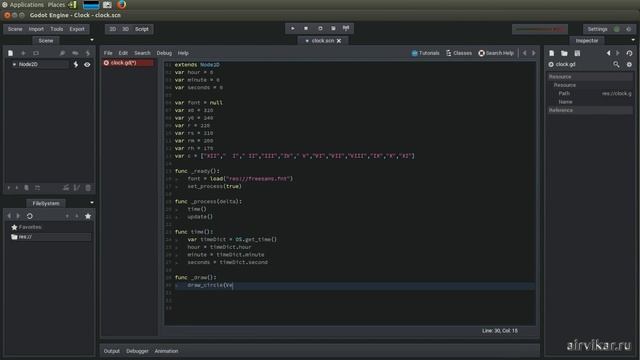The height and width of the screenshot is (360, 640).
Task: Open the Output bottom panel
Action: [x=111, y=351]
